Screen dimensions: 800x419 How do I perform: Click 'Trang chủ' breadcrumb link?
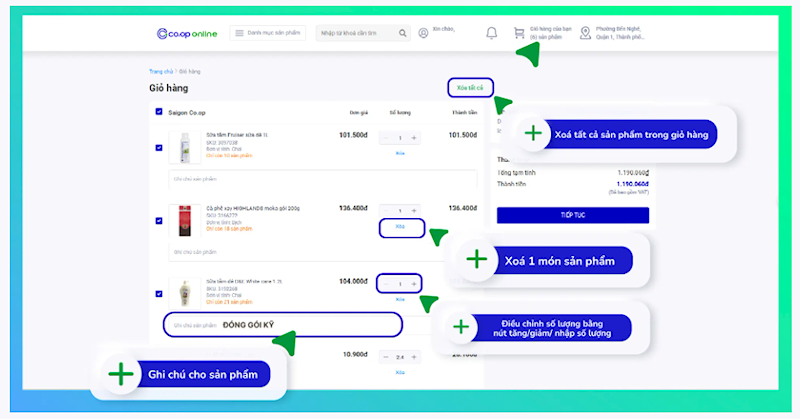(161, 71)
